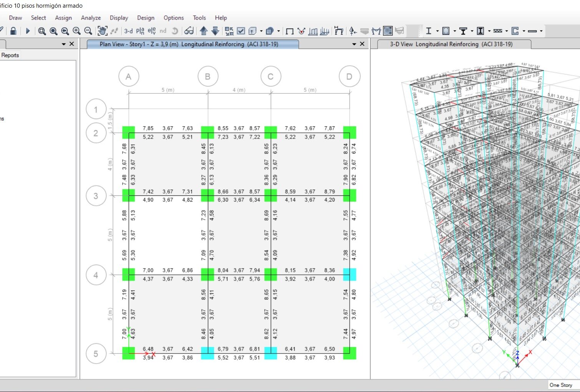Click the Show Joint Loads icon
The height and width of the screenshot is (392, 580).
301,31
